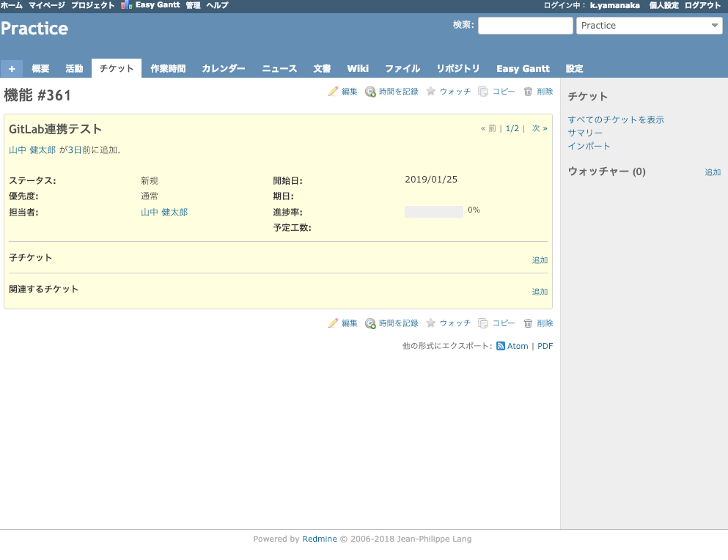Add a child ticket via 追加 link
Viewport: 728px width, 560px height.
(x=540, y=260)
